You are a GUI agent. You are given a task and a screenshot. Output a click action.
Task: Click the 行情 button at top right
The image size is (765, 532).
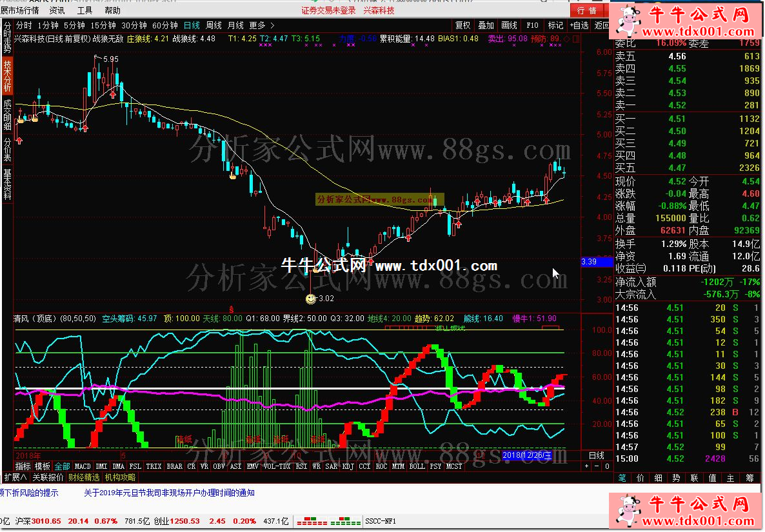coord(587,10)
